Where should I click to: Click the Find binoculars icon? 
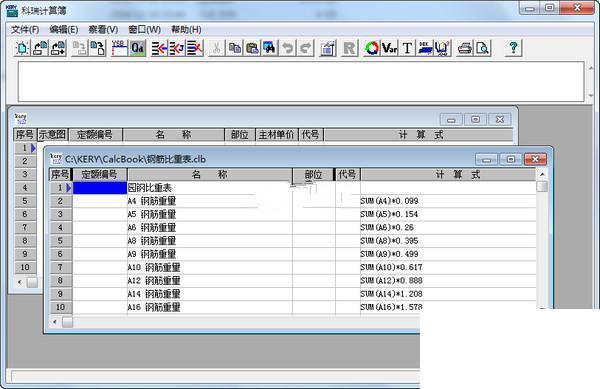pos(270,48)
